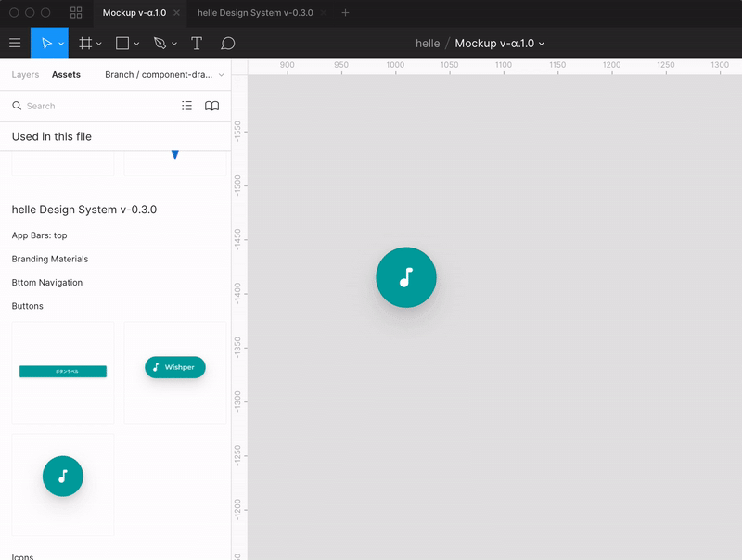742x560 pixels.
Task: Collapse the Used in this file section
Action: tap(52, 136)
